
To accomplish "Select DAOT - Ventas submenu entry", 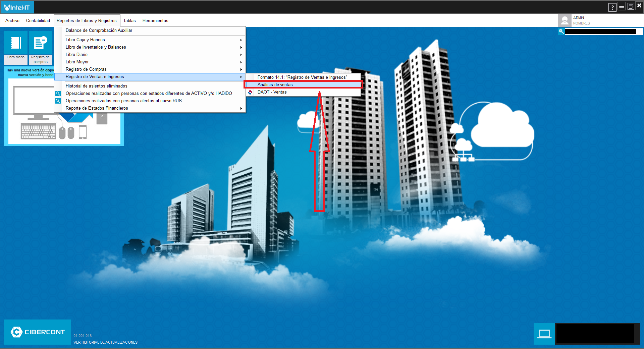I will pyautogui.click(x=272, y=92).
